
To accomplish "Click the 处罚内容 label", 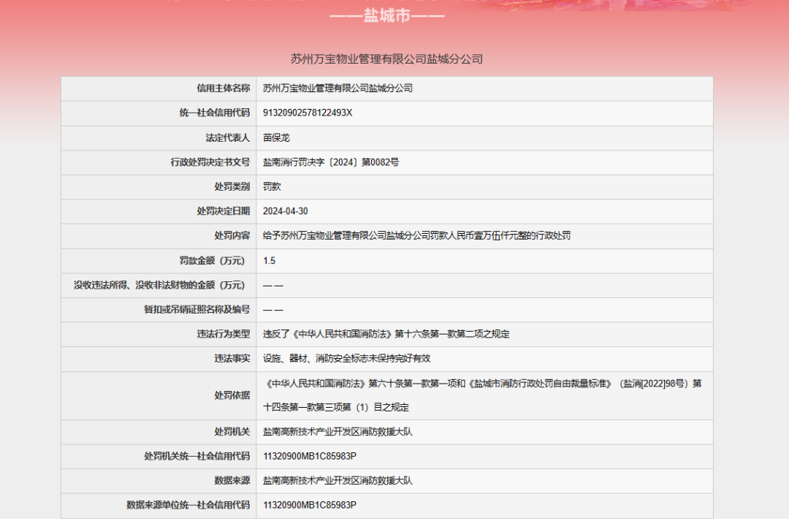I will (x=232, y=235).
